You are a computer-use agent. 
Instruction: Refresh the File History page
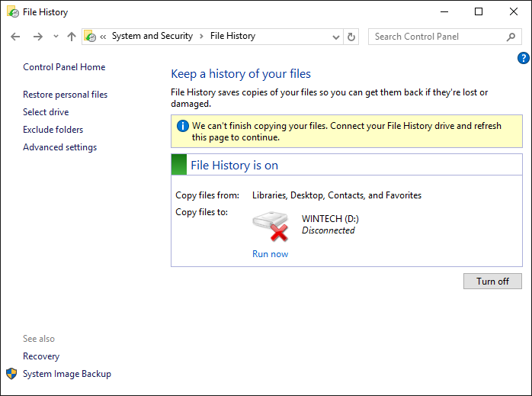click(351, 37)
